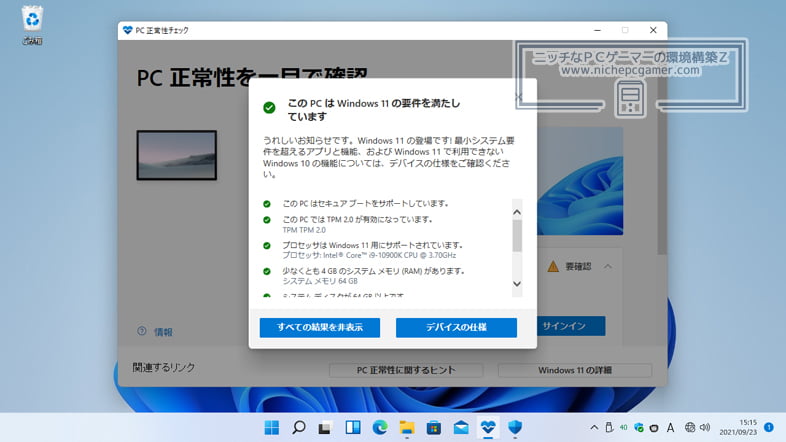Click the TPM 2.0 result check icon

(x=267, y=220)
